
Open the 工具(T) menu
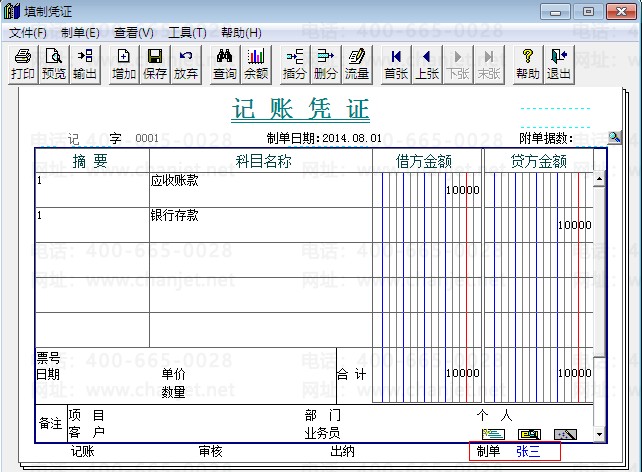[187, 32]
